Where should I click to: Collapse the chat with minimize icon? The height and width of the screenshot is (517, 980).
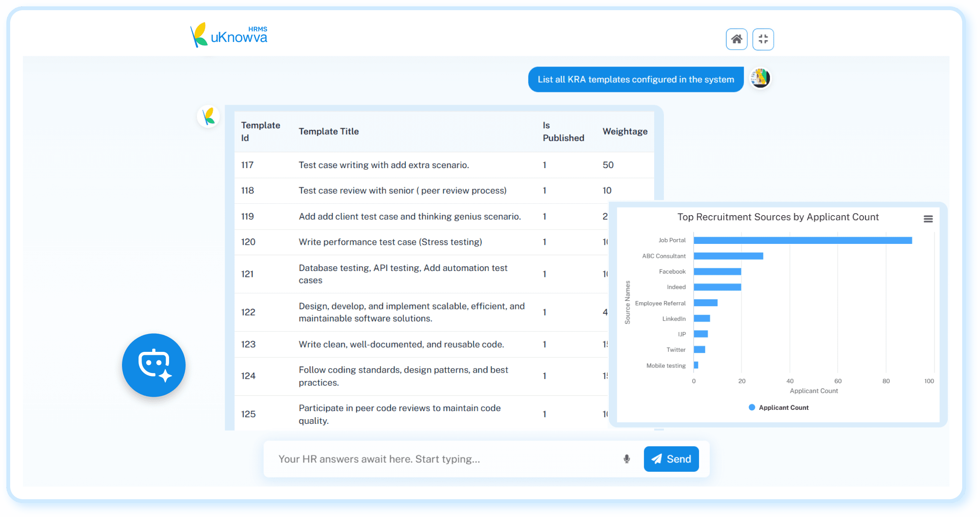763,39
